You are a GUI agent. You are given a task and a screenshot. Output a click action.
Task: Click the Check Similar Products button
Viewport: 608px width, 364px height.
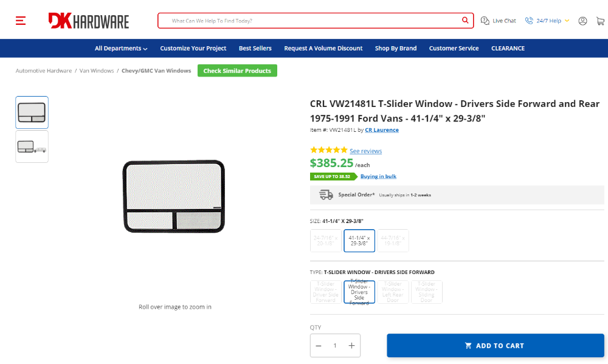[x=237, y=70]
